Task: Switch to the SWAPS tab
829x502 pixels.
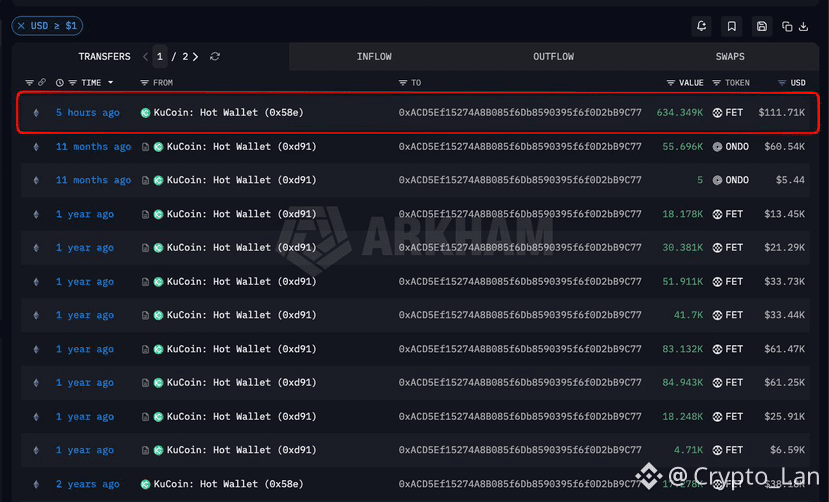Action: [730, 57]
